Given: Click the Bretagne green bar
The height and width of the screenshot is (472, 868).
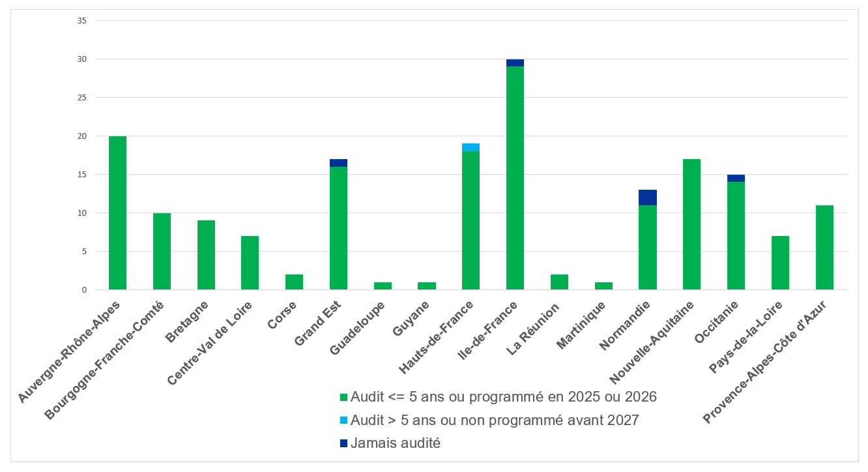Looking at the screenshot, I should pyautogui.click(x=206, y=255).
